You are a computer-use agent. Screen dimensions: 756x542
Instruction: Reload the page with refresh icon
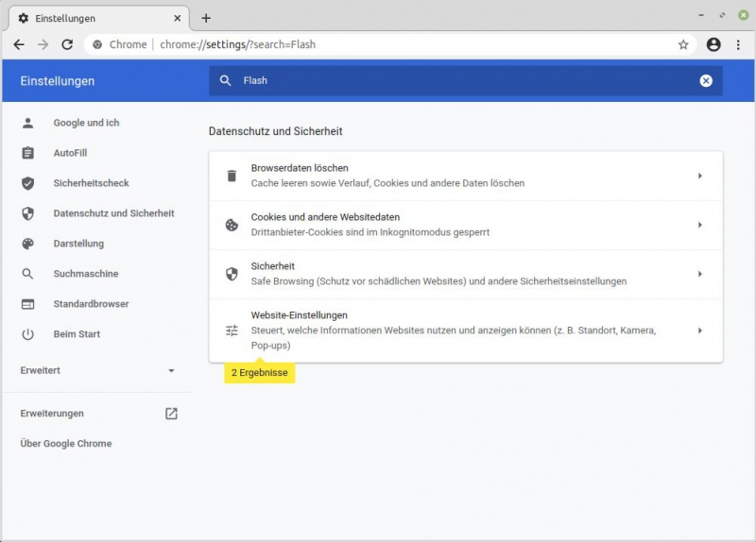pos(67,44)
